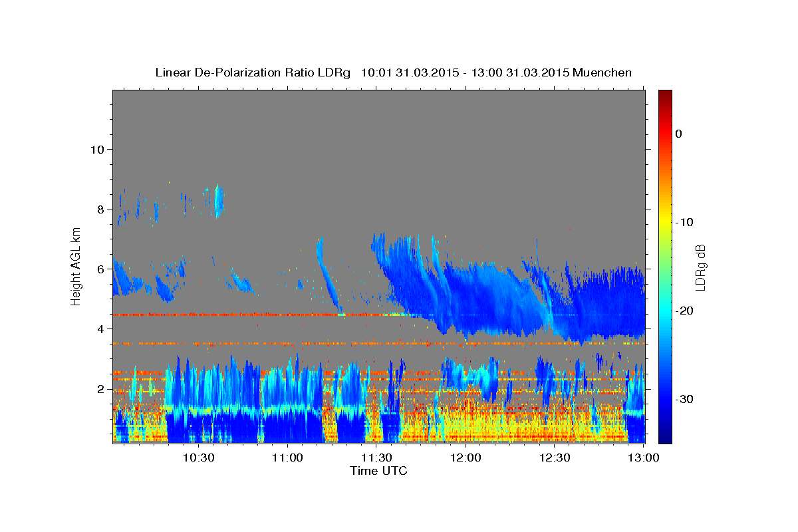Click the 'Muenchen' location label in title
Viewport: 798px width, 532px height.
(x=602, y=72)
